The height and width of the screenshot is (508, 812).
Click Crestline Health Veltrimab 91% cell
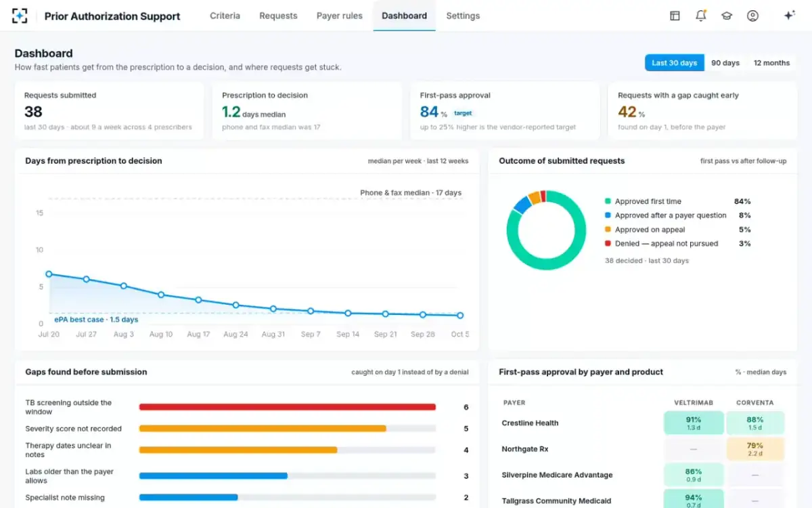point(694,423)
